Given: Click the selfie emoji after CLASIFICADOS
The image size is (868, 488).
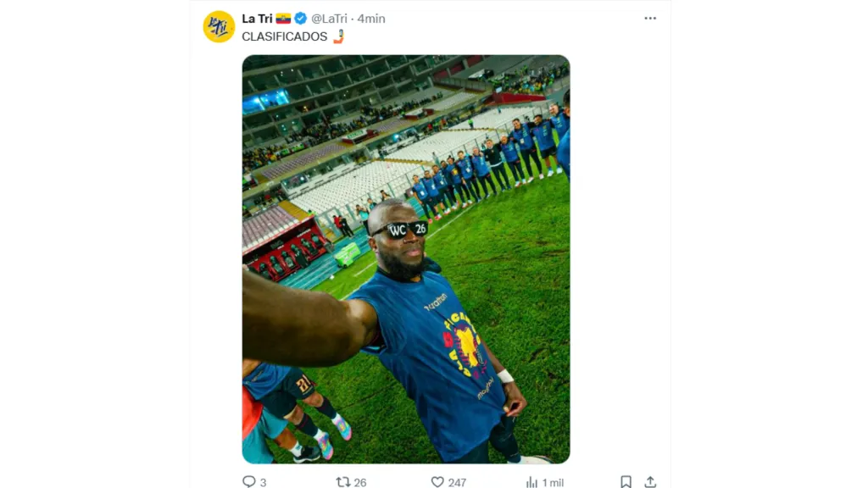Looking at the screenshot, I should (338, 36).
